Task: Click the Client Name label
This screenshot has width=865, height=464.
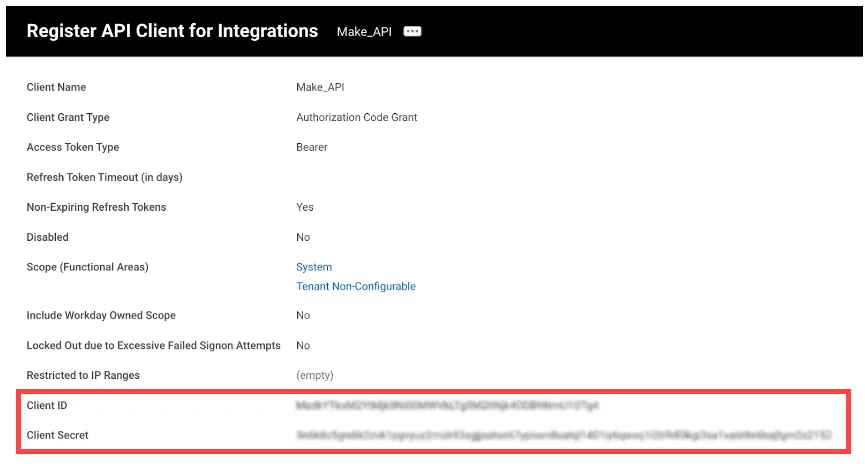Action: [56, 87]
